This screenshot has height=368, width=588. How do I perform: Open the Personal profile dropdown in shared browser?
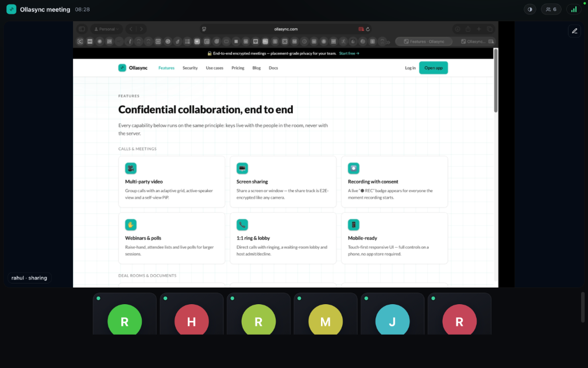(106, 29)
